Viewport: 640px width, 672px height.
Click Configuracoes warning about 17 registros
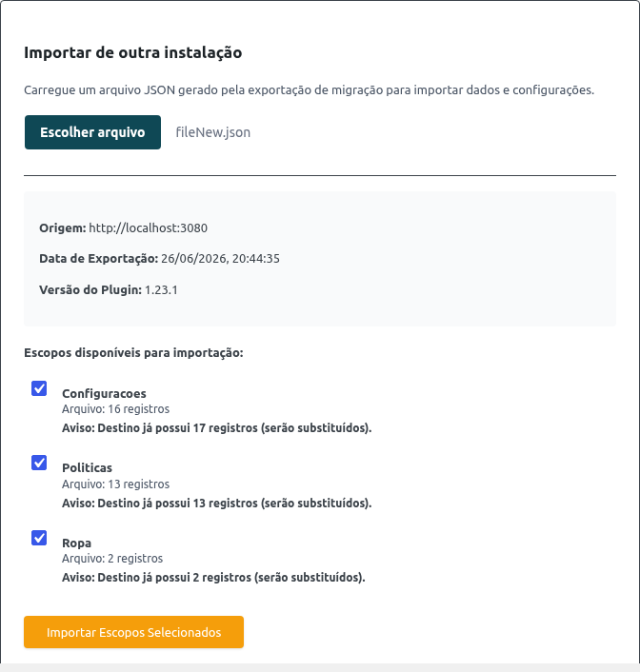[216, 428]
